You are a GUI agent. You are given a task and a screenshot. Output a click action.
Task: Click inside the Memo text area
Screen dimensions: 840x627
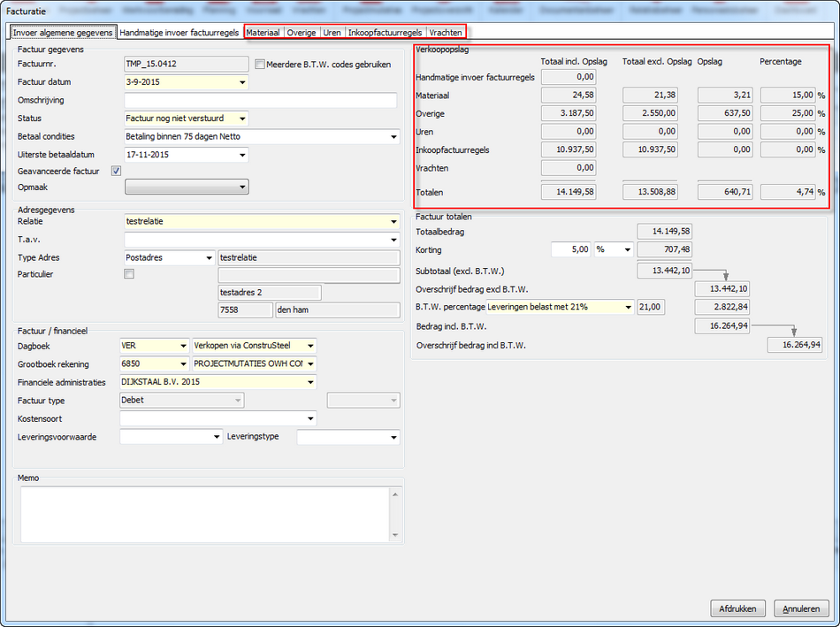(x=205, y=515)
